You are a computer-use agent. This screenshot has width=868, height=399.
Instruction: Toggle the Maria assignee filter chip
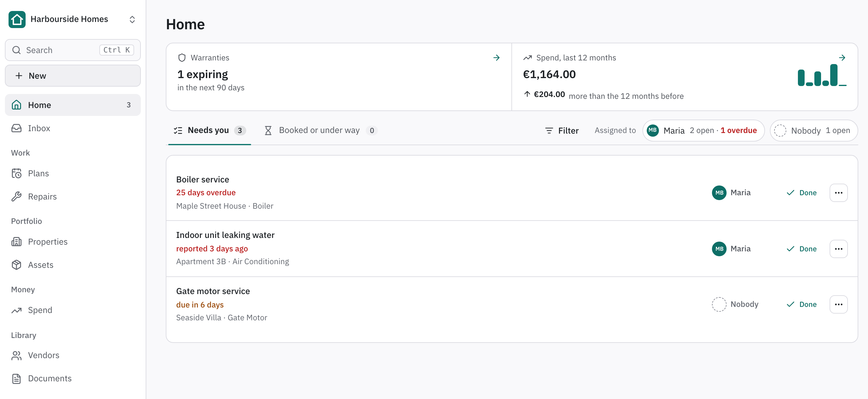[703, 131]
